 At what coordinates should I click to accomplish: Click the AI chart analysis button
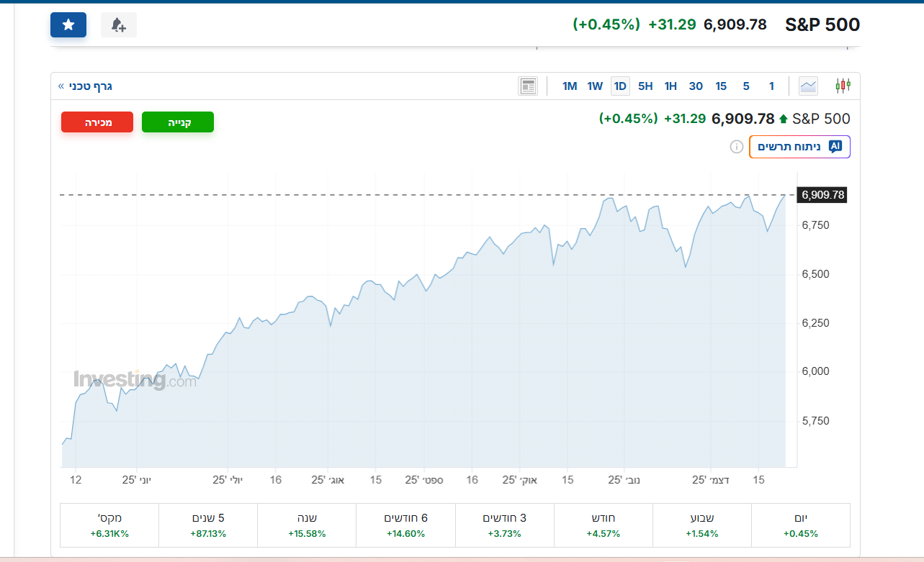799,147
